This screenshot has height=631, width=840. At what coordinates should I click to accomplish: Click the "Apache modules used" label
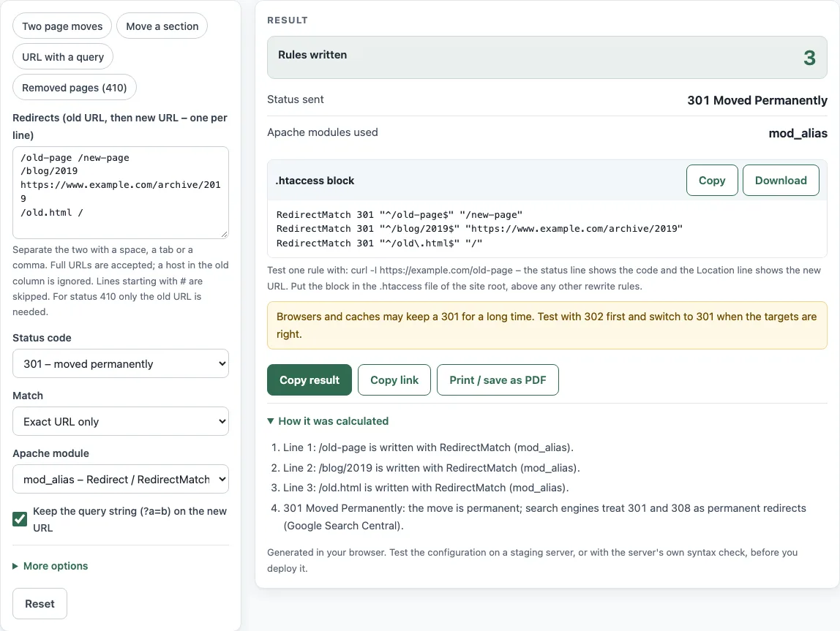point(323,132)
